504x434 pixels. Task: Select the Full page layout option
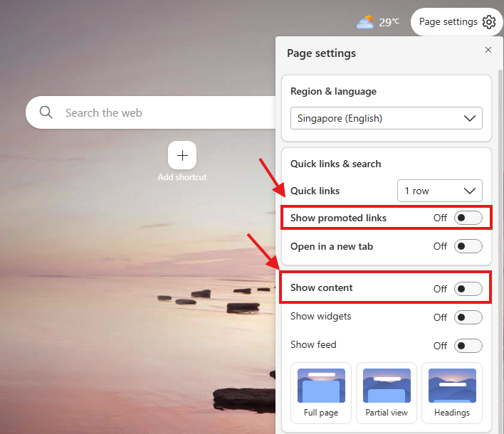(x=321, y=393)
